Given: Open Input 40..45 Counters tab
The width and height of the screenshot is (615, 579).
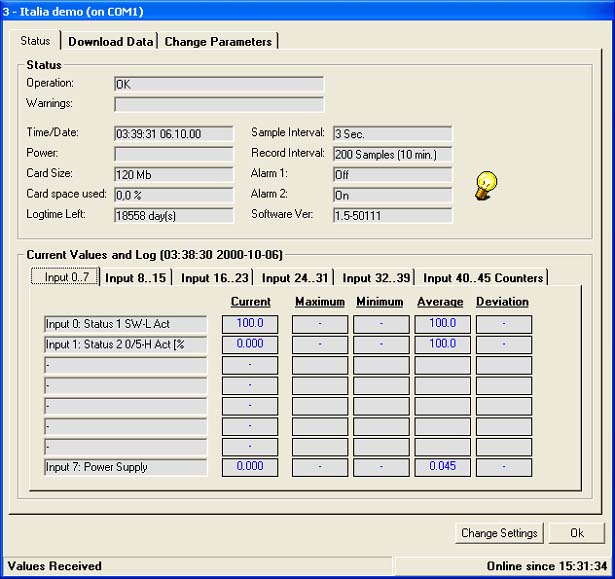Looking at the screenshot, I should click(483, 278).
